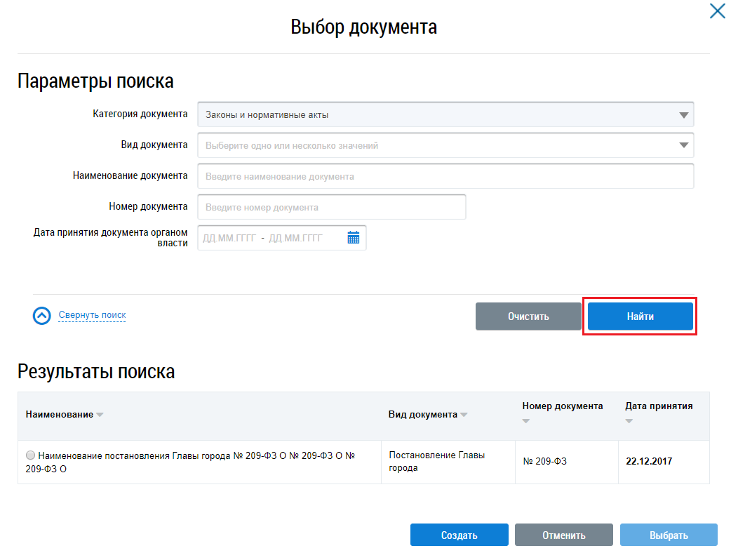Viewport: 731px width, 560px height.
Task: Sort by Дата принятия column arrow
Action: click(629, 421)
